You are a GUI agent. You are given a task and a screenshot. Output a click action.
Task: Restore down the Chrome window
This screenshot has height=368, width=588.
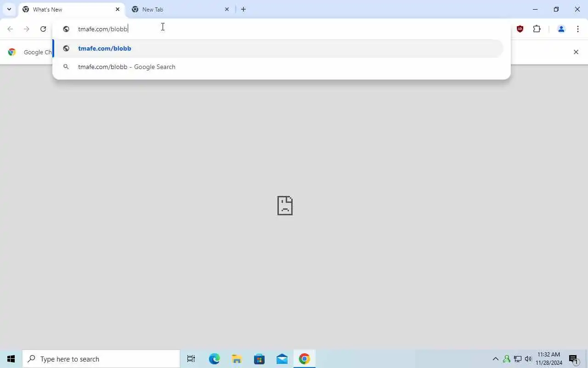556,9
